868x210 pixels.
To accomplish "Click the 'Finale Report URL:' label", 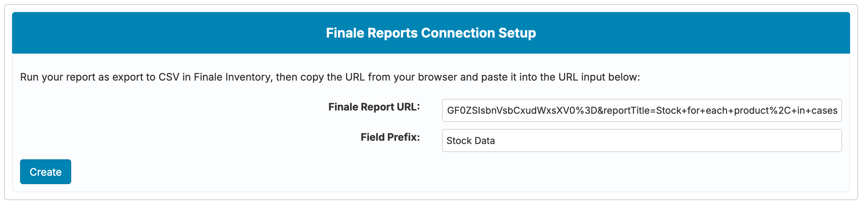I will [x=375, y=107].
